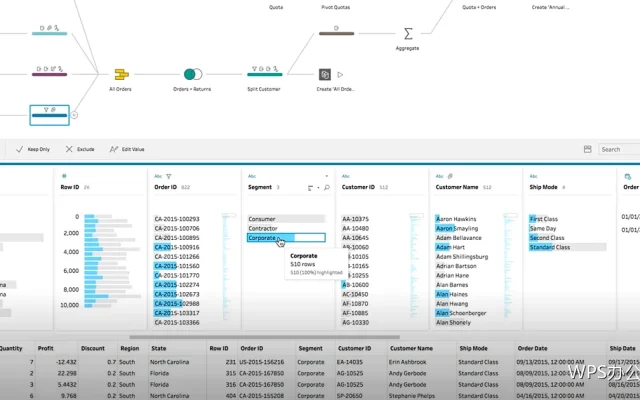This screenshot has height=400, width=640.
Task: Select Aaron Hawkins in Customer Name
Action: [x=456, y=219]
